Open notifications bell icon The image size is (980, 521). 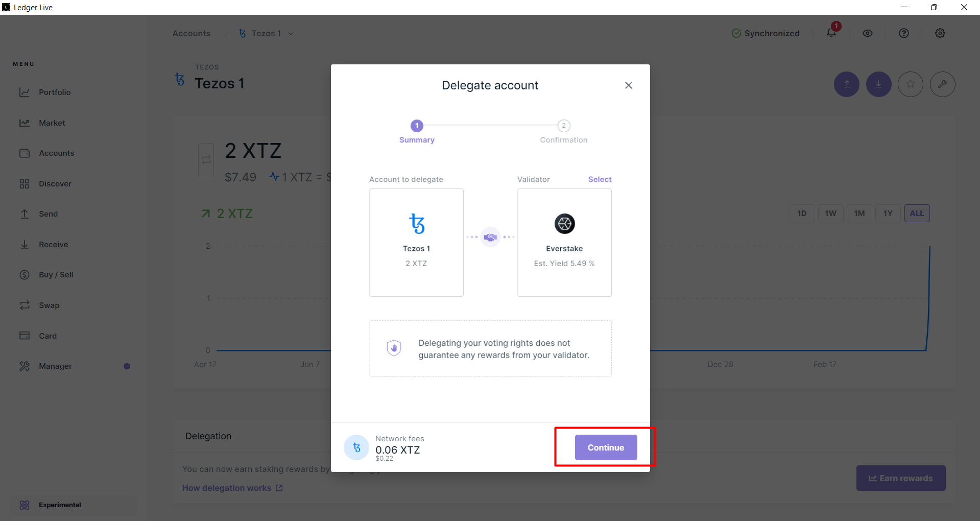pos(831,33)
